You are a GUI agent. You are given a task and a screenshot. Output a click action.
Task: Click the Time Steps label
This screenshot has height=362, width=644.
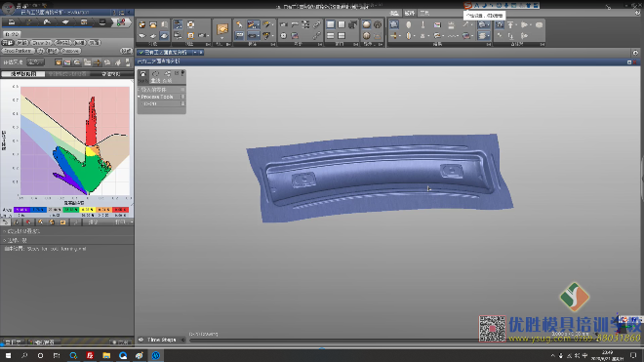[161, 340]
